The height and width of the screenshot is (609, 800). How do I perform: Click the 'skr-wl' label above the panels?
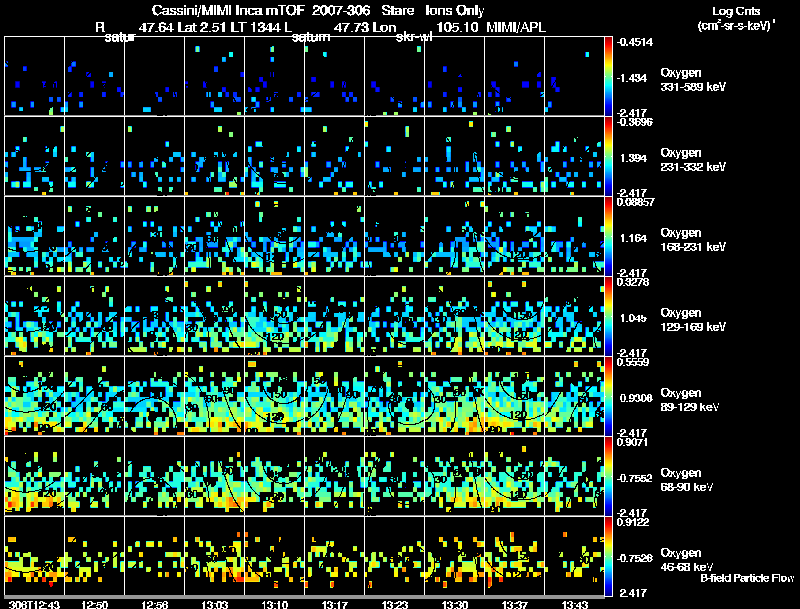point(414,37)
